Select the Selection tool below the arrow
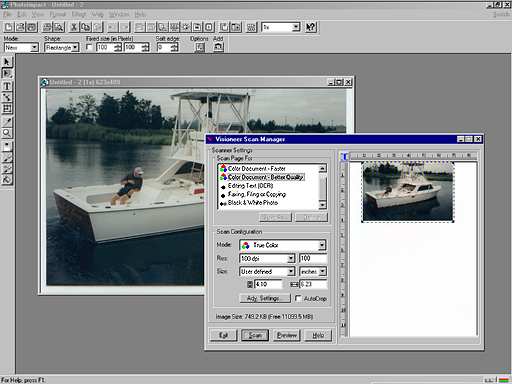 [x=7, y=73]
